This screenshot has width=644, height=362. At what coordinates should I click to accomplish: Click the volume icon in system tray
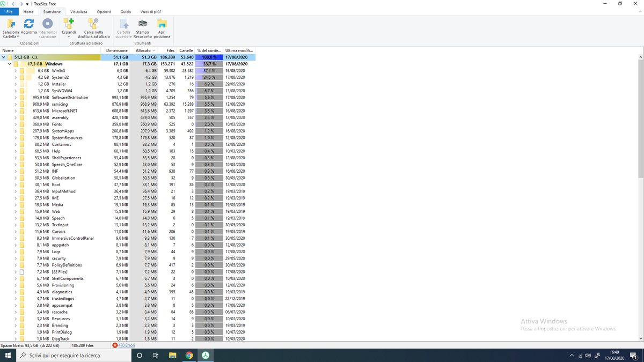point(588,355)
